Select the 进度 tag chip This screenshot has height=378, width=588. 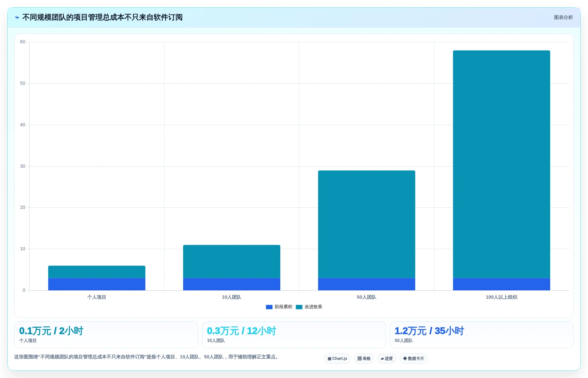point(387,358)
